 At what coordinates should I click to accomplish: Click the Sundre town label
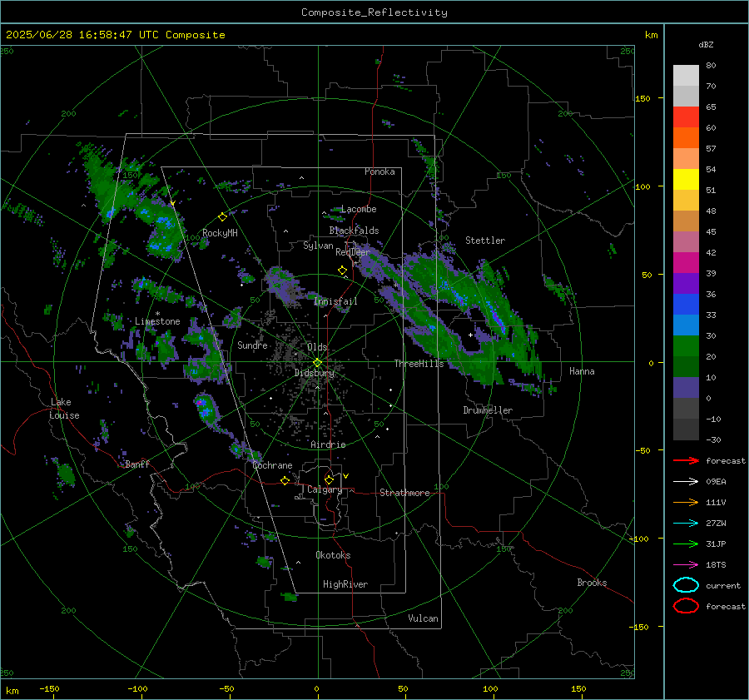pos(252,345)
